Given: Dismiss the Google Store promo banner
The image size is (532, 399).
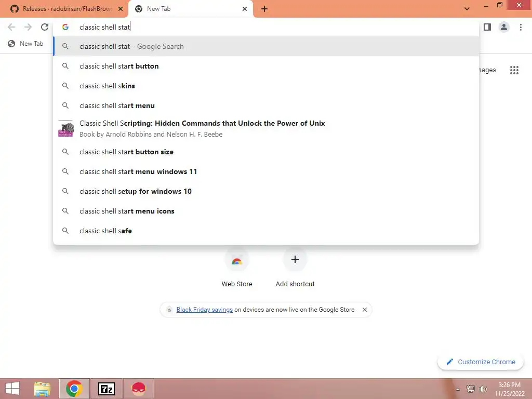Looking at the screenshot, I should [364, 310].
